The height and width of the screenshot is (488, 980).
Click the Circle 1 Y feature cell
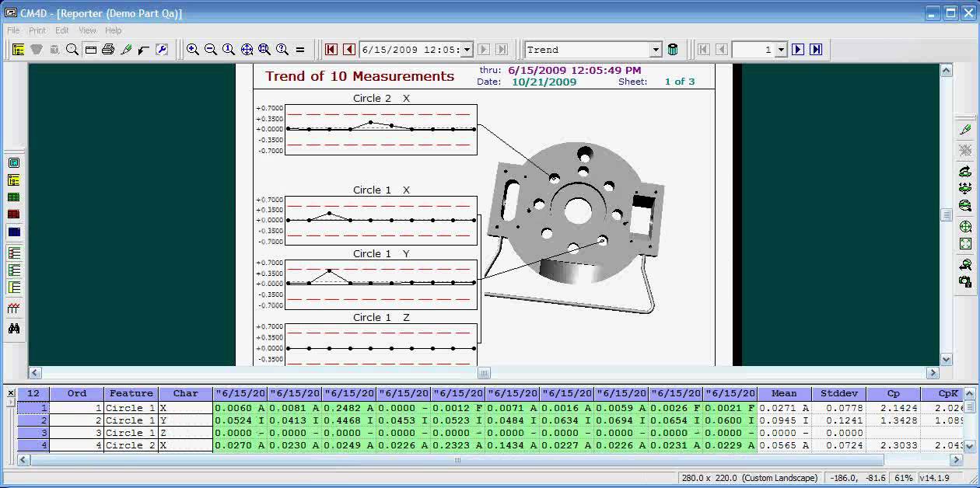tap(131, 420)
